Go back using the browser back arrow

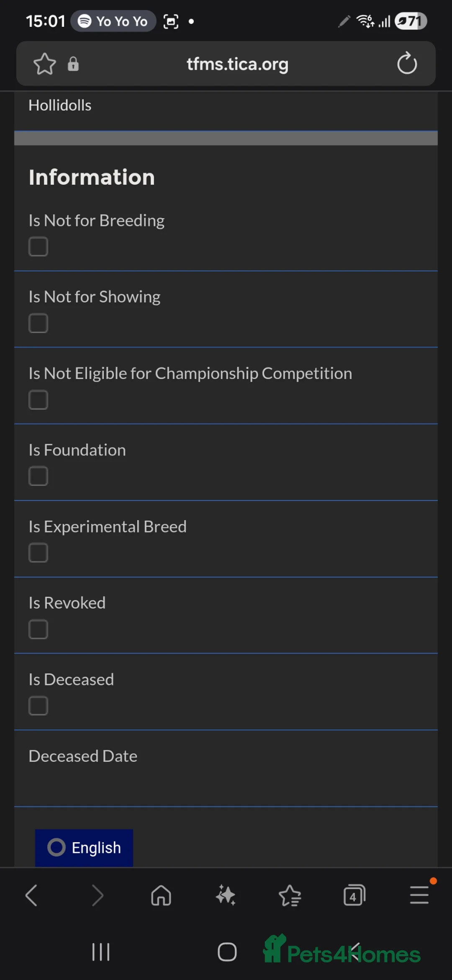click(x=32, y=895)
